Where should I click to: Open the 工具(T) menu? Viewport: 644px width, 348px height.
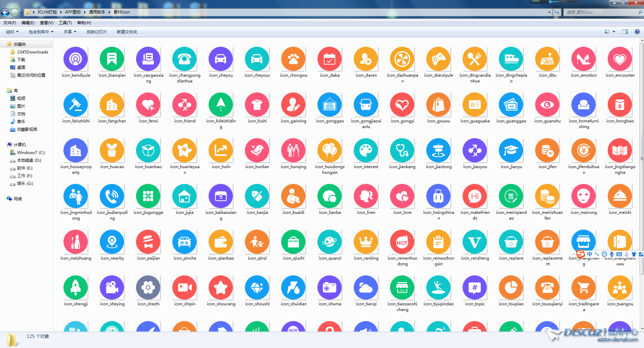click(65, 23)
